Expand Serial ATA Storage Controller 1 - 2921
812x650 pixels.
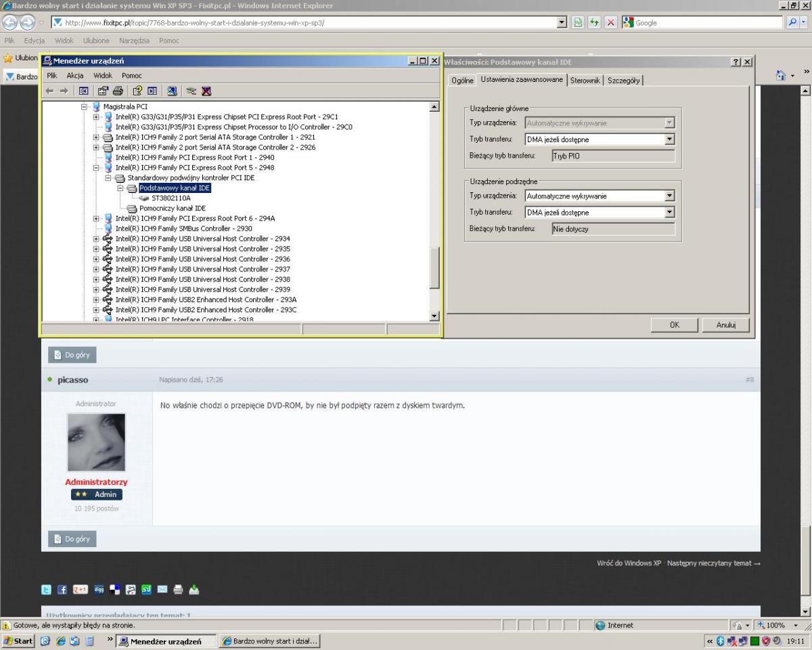(x=96, y=137)
